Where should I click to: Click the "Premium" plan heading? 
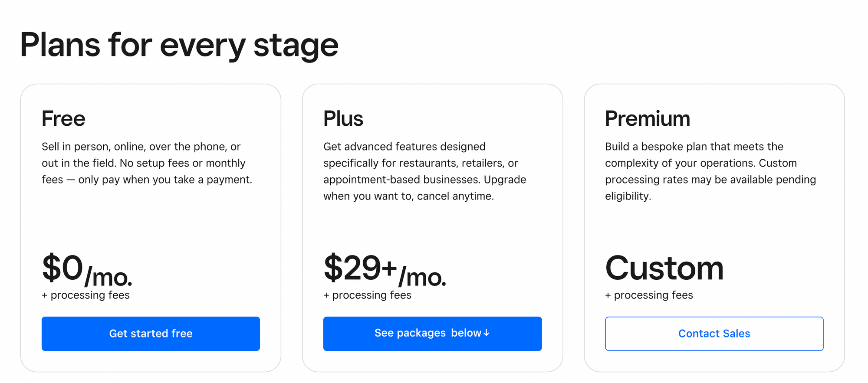[648, 118]
